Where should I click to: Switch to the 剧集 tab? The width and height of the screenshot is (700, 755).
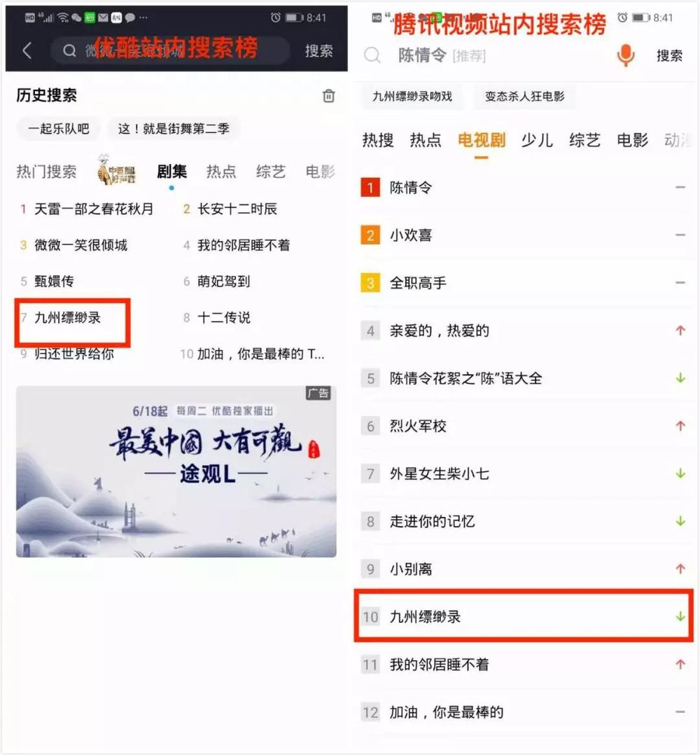[171, 172]
